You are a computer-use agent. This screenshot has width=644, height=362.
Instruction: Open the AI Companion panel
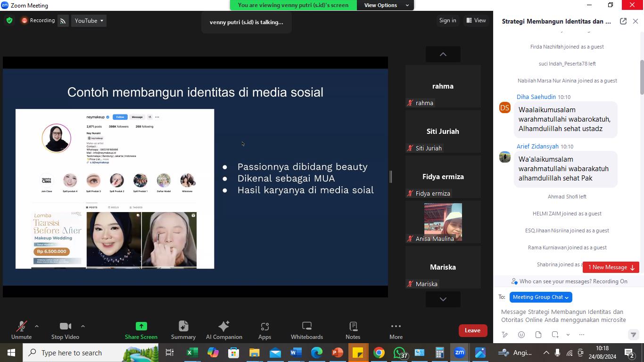(x=224, y=330)
